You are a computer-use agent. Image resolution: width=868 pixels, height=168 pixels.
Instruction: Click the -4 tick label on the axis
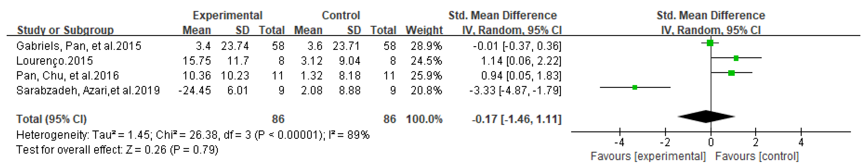[x=619, y=143]
